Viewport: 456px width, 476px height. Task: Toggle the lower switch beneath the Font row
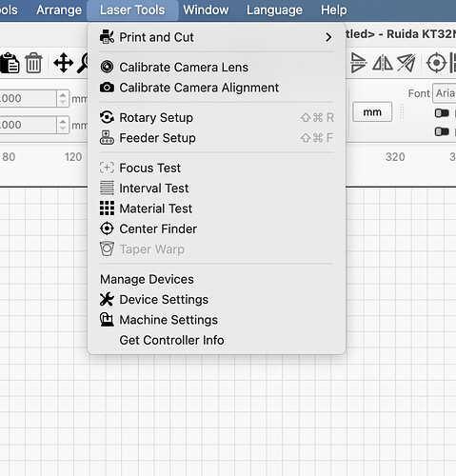(442, 131)
